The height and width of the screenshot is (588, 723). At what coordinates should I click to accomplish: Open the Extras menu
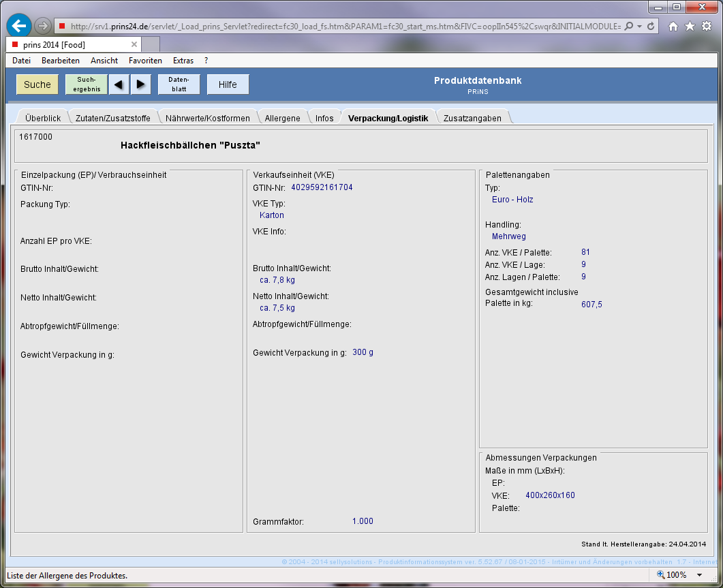point(183,61)
